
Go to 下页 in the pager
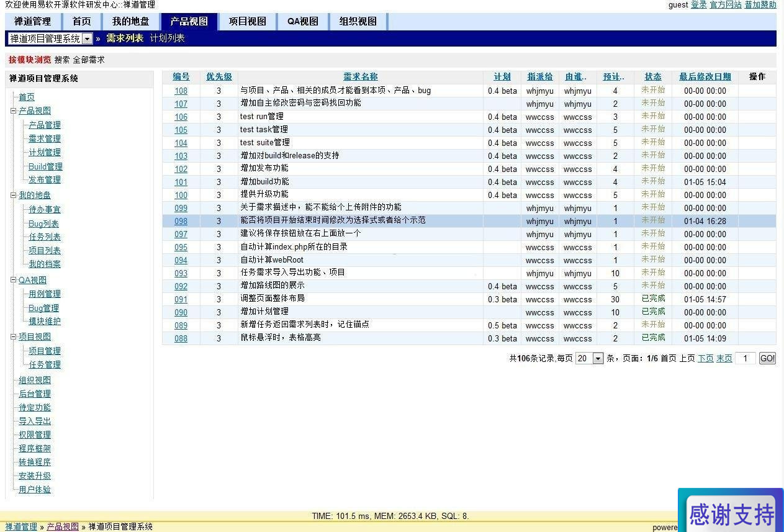706,359
